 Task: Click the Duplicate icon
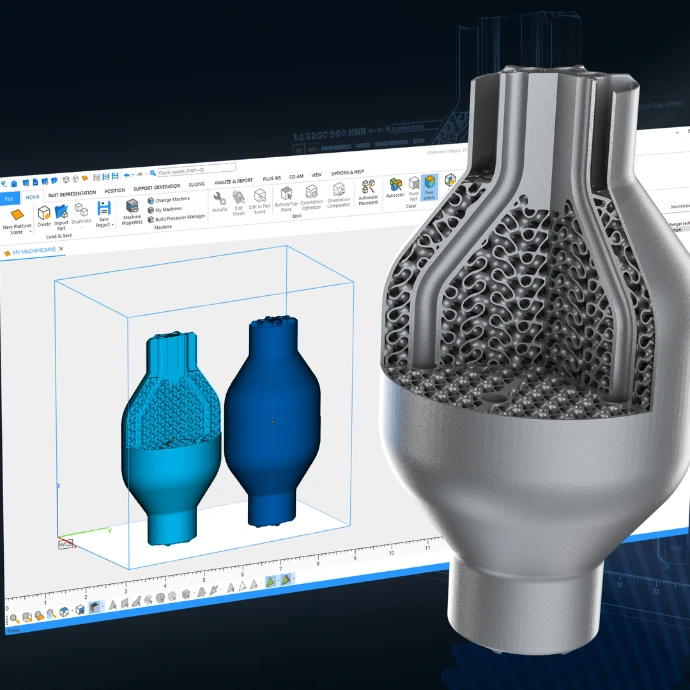click(x=81, y=209)
